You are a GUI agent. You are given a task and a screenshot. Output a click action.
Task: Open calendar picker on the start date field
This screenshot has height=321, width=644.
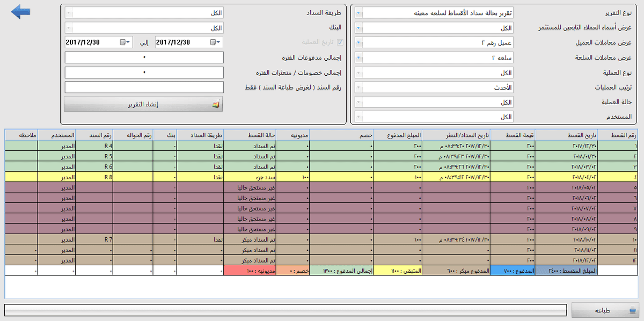[x=214, y=42]
